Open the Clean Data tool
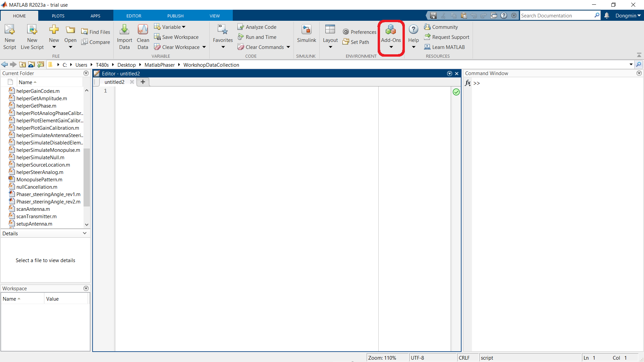The height and width of the screenshot is (362, 644). [x=143, y=36]
